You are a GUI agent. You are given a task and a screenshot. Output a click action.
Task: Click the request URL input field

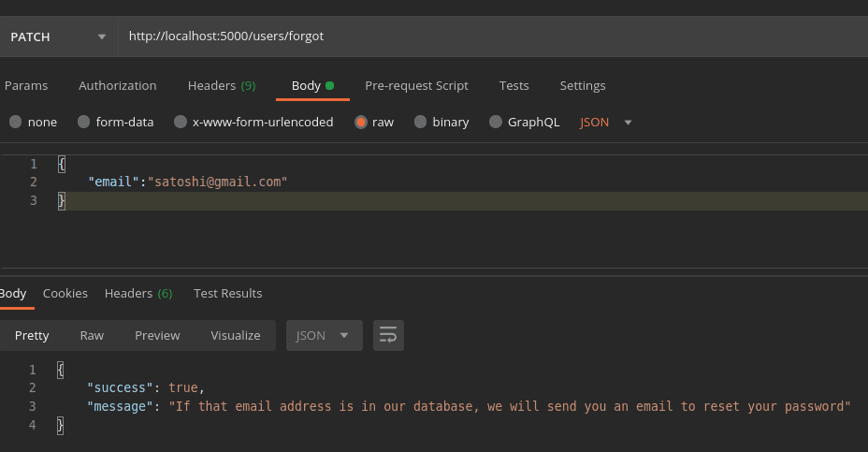(486, 36)
